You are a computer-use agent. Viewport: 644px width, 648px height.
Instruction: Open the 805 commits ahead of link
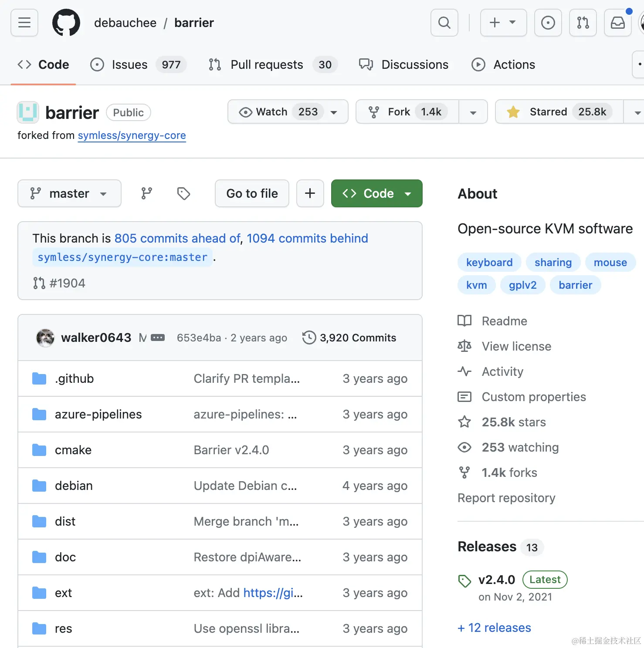click(x=177, y=238)
